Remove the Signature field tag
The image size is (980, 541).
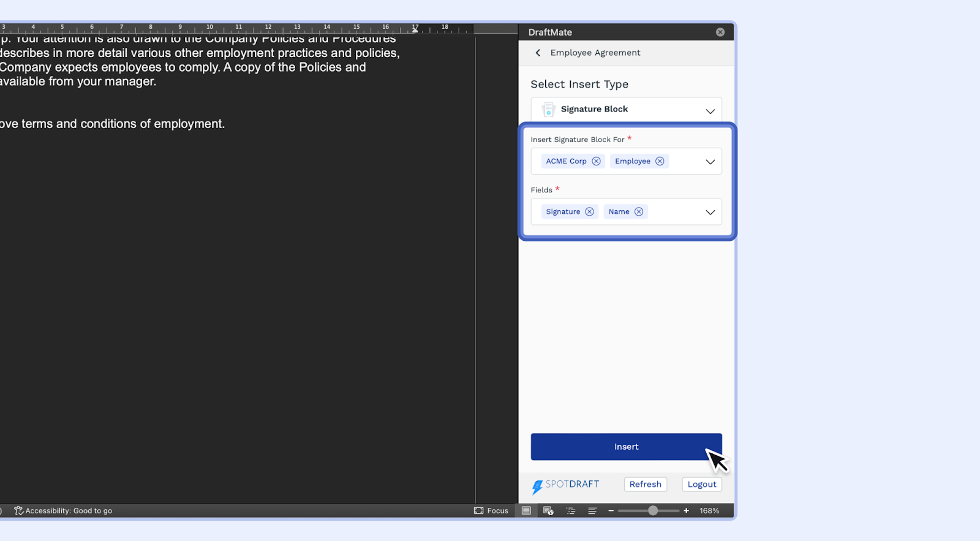(x=589, y=211)
